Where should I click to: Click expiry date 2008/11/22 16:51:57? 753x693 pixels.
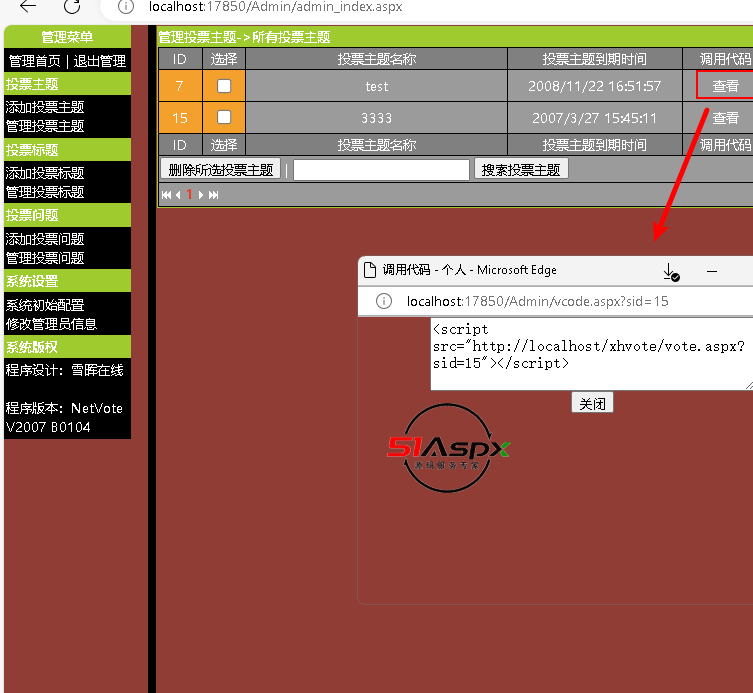595,86
